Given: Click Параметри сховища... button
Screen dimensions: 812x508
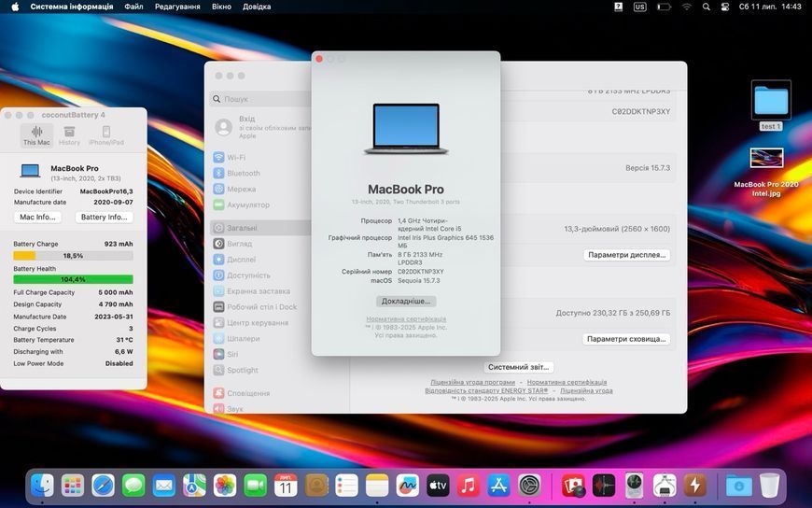Looking at the screenshot, I should pos(626,339).
